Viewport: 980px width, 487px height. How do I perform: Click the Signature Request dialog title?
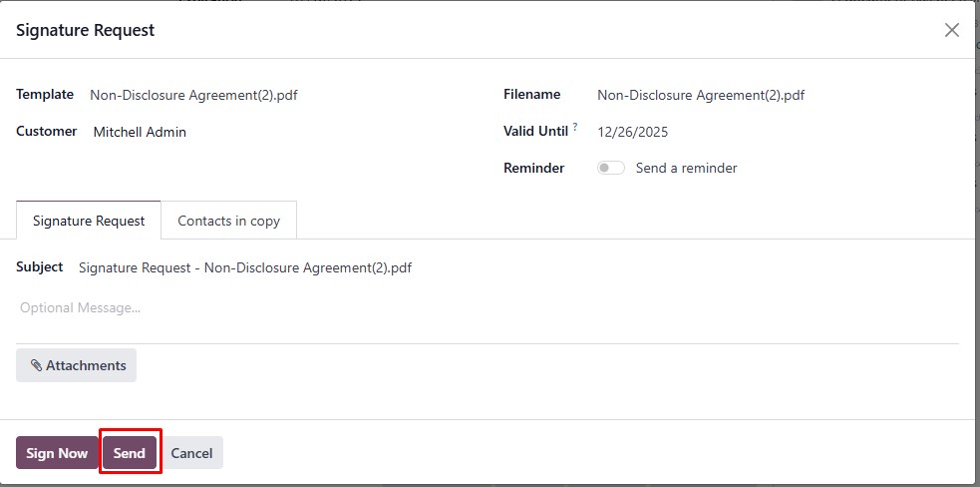pyautogui.click(x=85, y=30)
